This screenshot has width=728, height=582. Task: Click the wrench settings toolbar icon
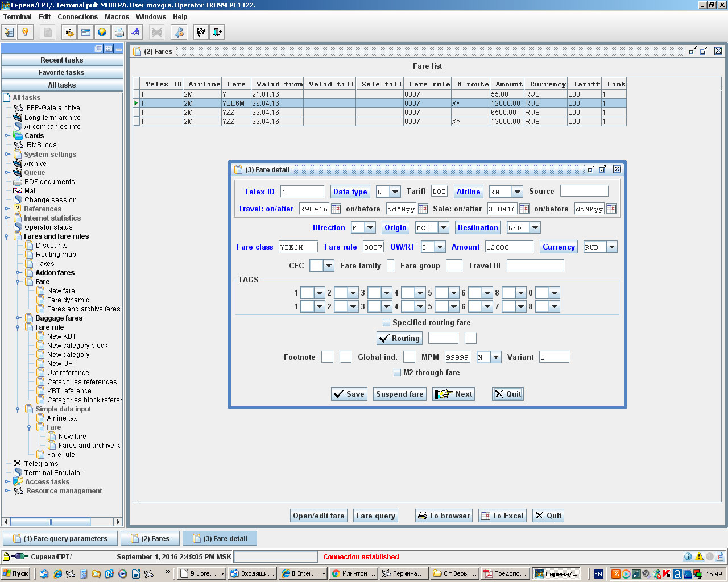(179, 32)
